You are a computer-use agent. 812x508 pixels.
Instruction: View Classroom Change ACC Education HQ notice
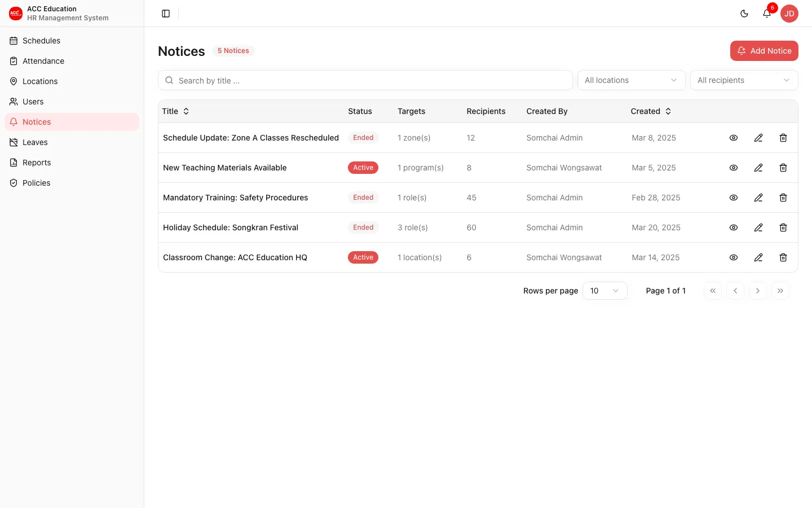(x=734, y=257)
